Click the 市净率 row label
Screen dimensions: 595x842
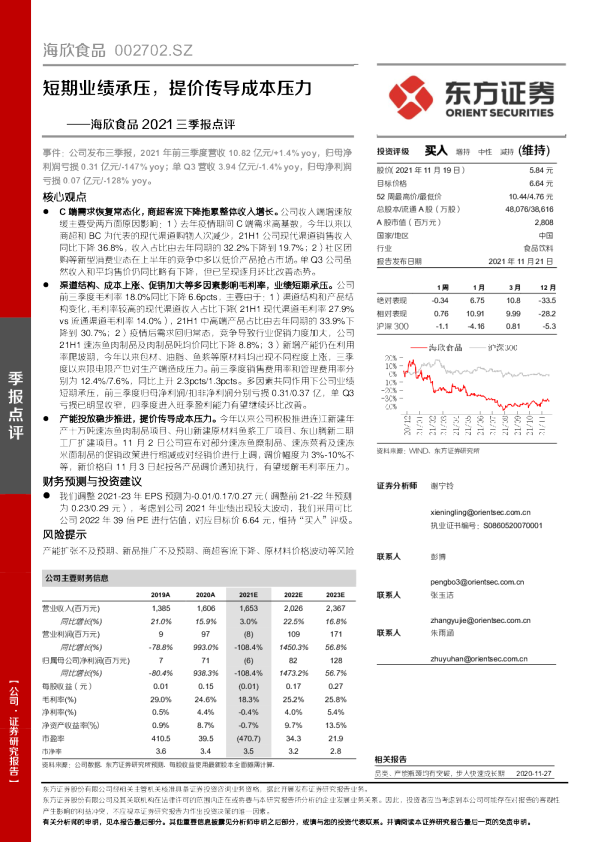52,751
